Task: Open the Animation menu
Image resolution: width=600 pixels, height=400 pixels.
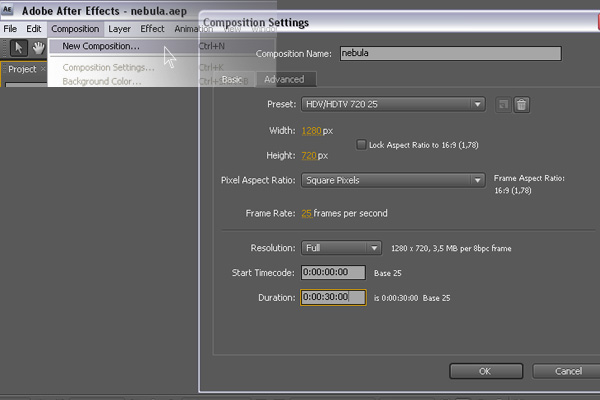Action: (x=192, y=29)
